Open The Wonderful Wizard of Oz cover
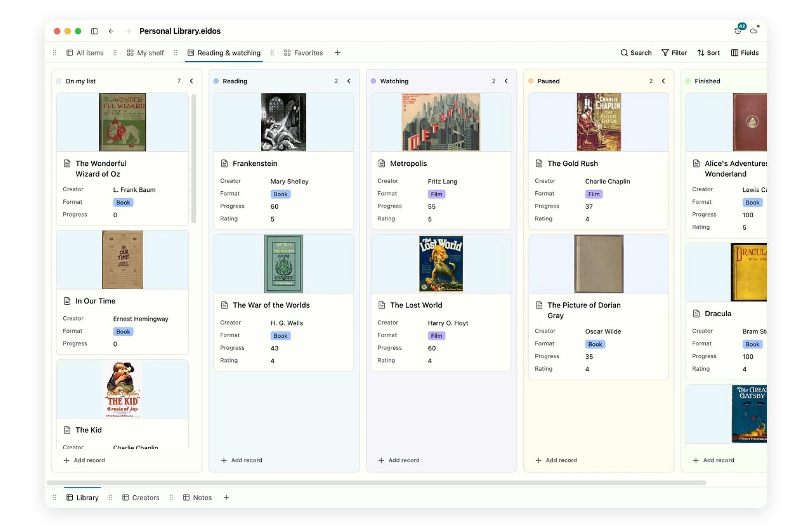812x528 pixels. point(122,122)
